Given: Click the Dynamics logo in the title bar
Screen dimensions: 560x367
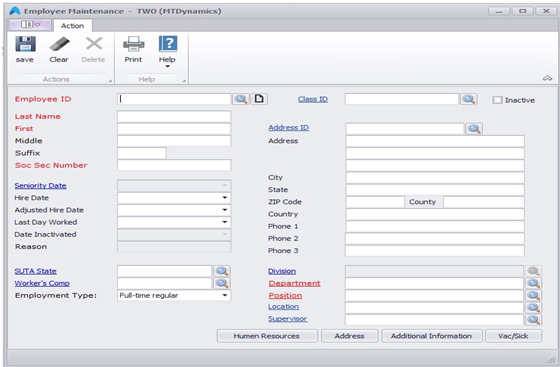Looking at the screenshot, I should (x=15, y=11).
